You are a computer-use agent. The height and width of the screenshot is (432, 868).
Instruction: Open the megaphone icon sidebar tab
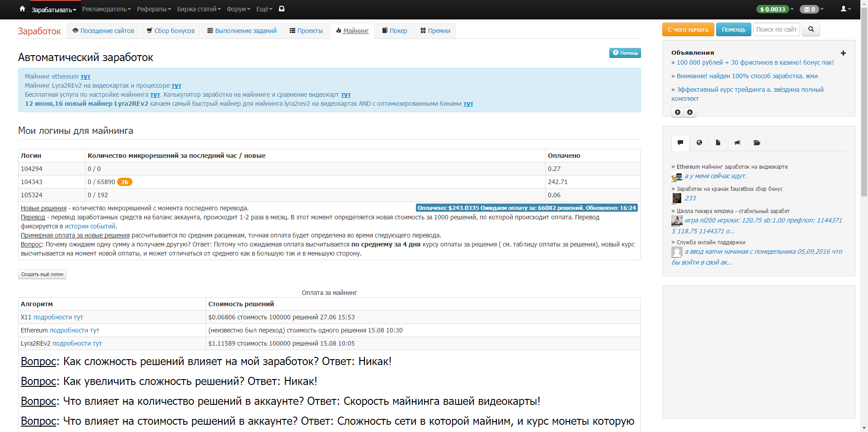737,142
